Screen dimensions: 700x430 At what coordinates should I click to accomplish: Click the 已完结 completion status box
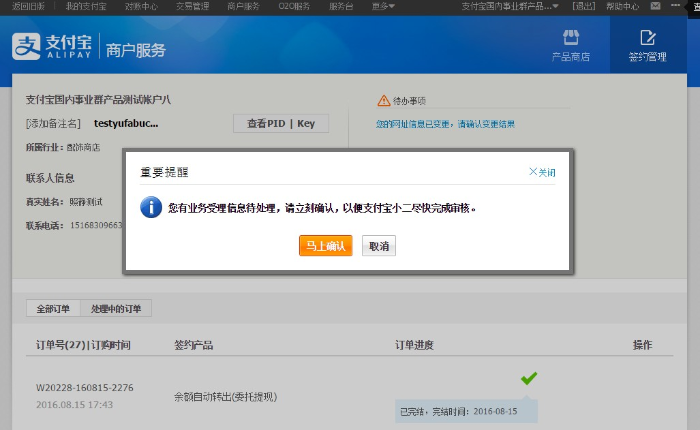coord(466,411)
